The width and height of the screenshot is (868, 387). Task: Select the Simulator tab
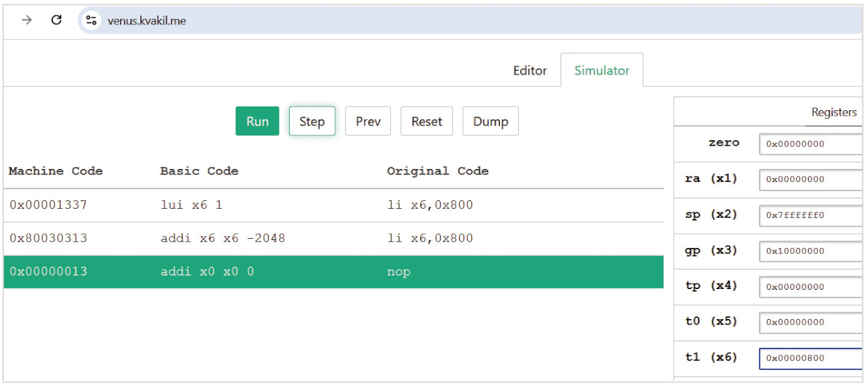(602, 70)
